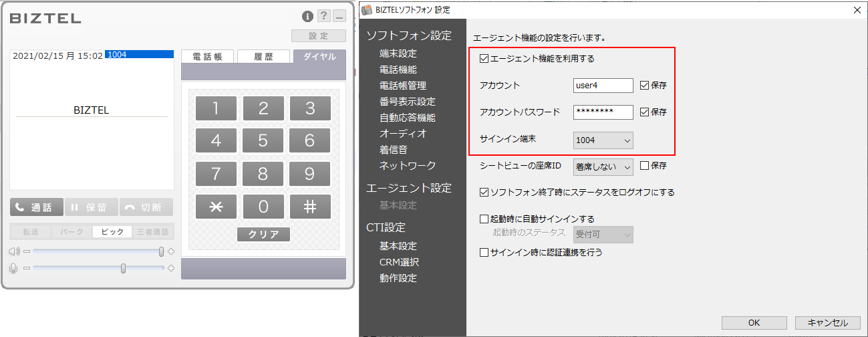Click キャンセル in the settings dialog

828,323
